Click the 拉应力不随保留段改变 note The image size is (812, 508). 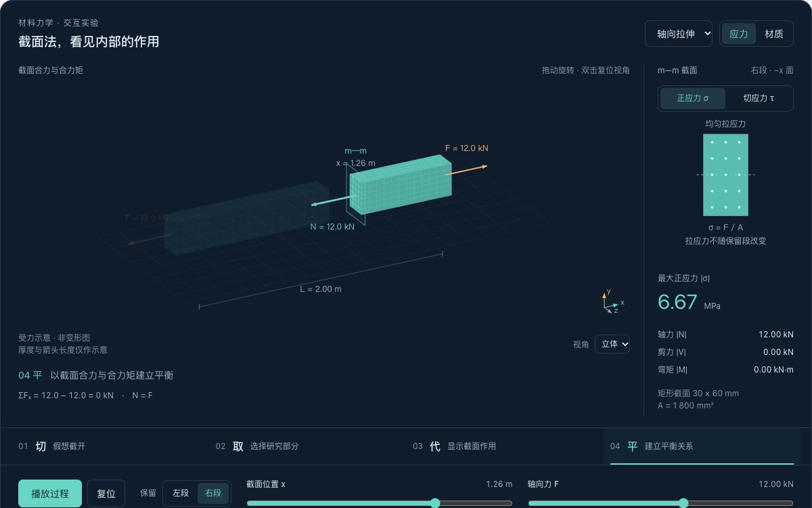tap(725, 241)
